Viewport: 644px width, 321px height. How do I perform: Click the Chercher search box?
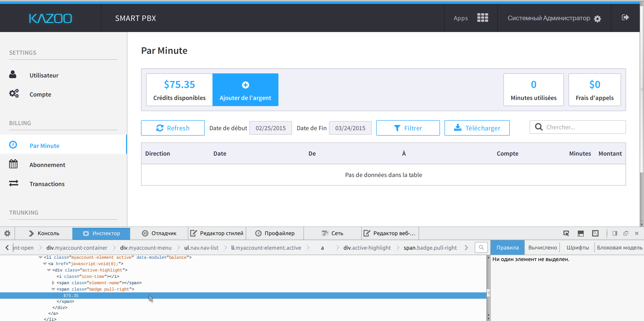coord(578,127)
